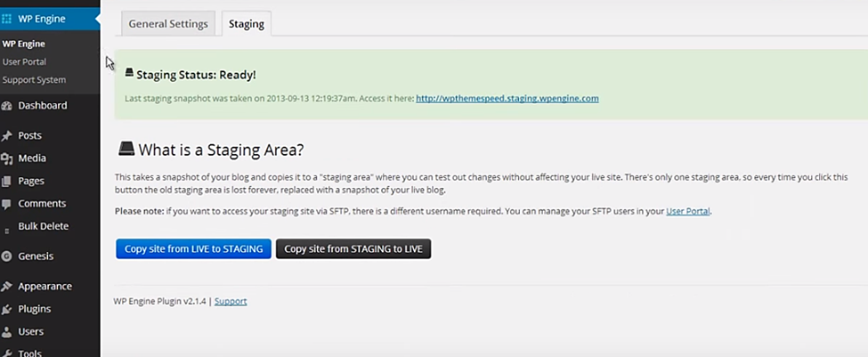This screenshot has height=357, width=868.
Task: Open the Comments menu label
Action: click(x=42, y=204)
